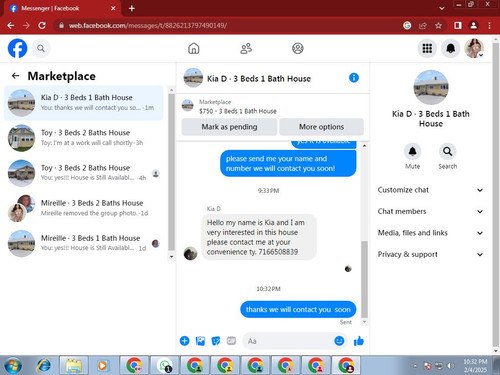Open the Groups icon in top nav
This screenshot has height=375, width=500.
tap(298, 49)
